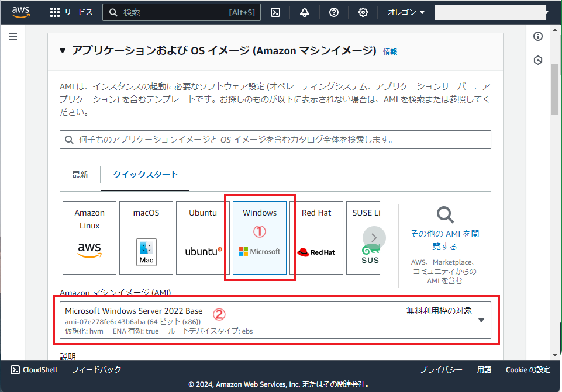Switch to the 最新 tab

tap(80, 175)
